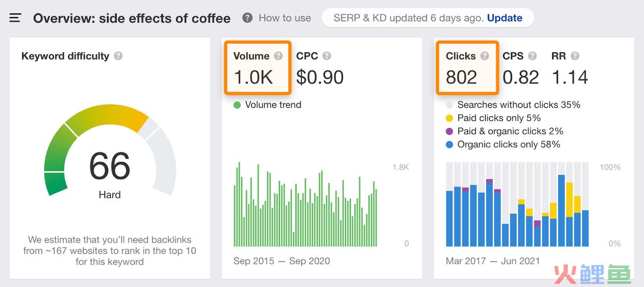
Task: Click the difficulty score 66
Action: 109,166
